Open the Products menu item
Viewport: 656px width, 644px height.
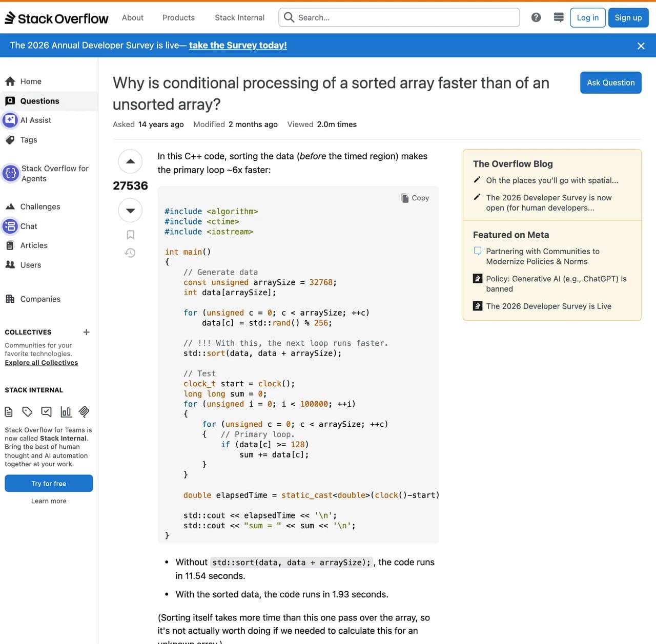coord(178,17)
